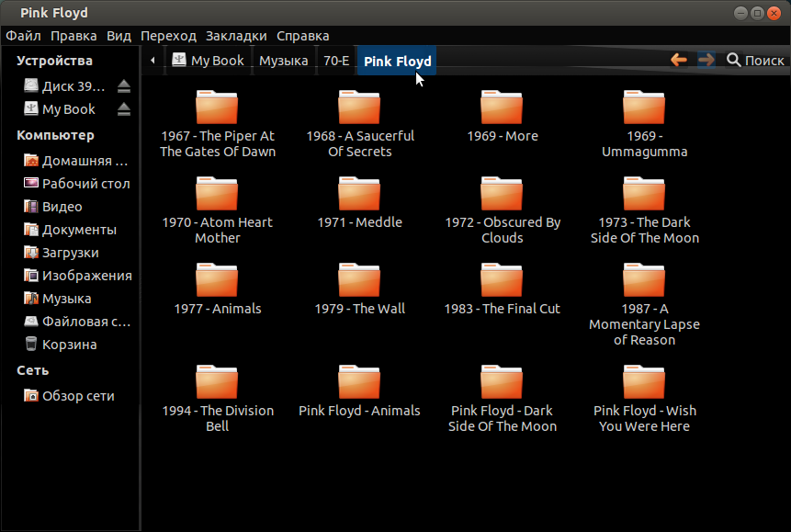Select the 1977 - Animals folder icon
Viewport: 791px width, 532px height.
[217, 279]
